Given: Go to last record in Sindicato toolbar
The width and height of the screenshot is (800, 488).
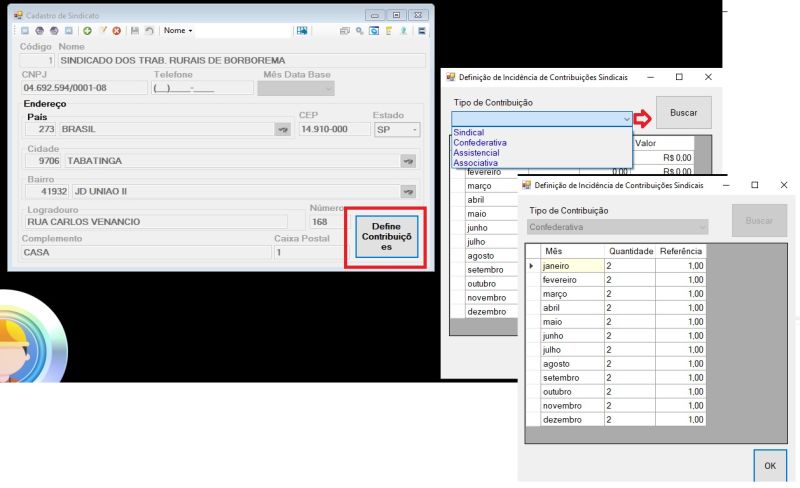Looking at the screenshot, I should pyautogui.click(x=69, y=31).
